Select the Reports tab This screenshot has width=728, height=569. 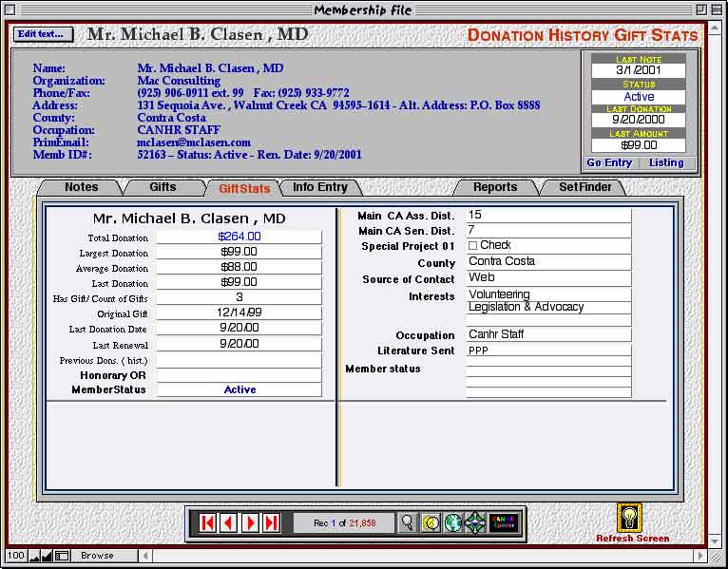click(x=495, y=187)
